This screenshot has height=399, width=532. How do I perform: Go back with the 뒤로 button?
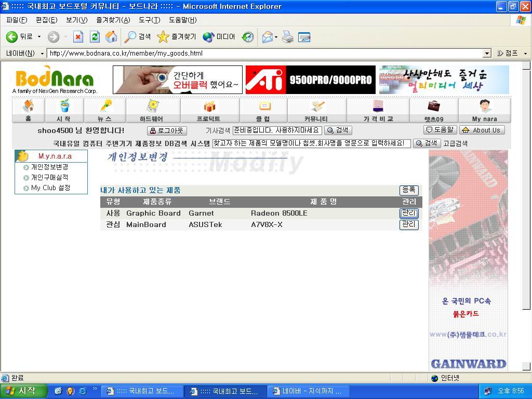click(19, 37)
